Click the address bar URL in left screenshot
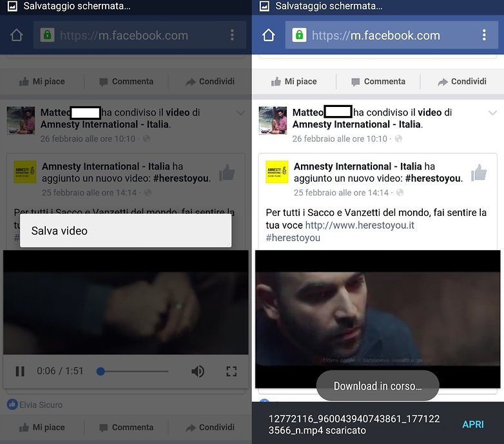Viewport: 504px width, 444px height. (x=124, y=35)
